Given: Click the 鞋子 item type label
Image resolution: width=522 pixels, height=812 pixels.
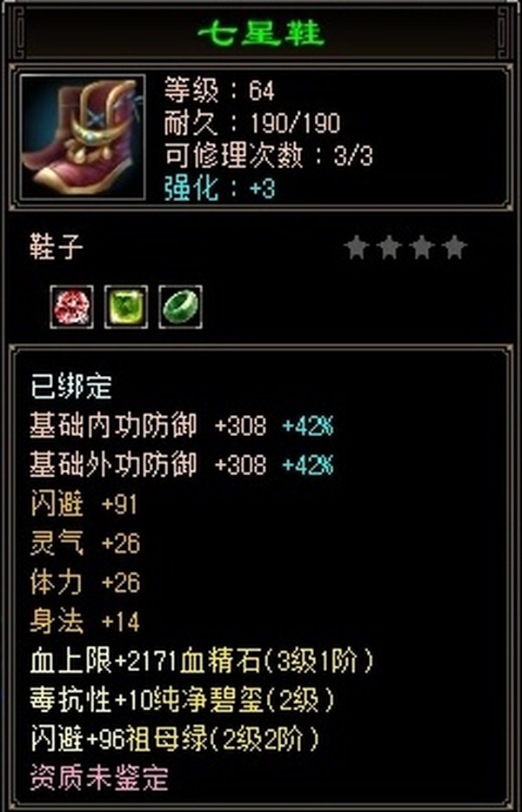Looking at the screenshot, I should pyautogui.click(x=56, y=247).
